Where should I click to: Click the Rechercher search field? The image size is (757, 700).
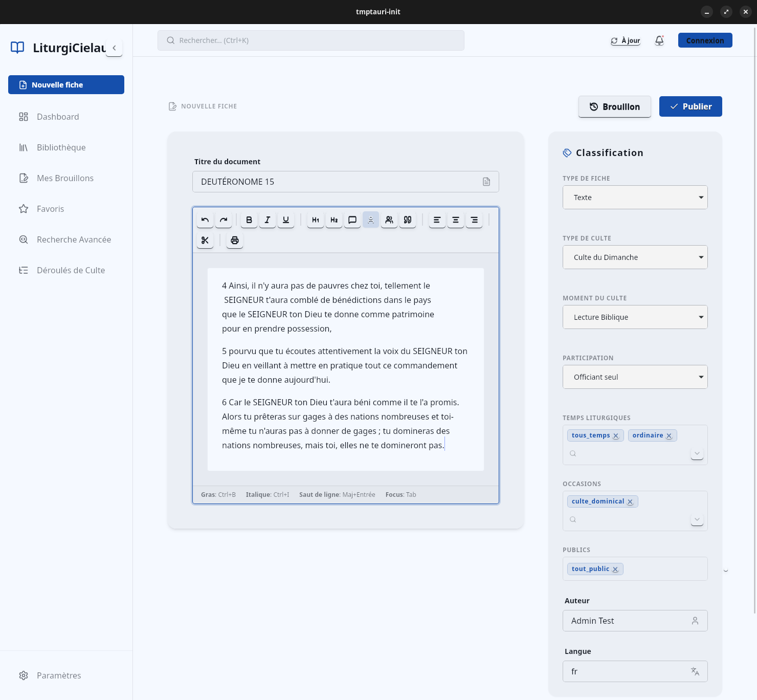tap(310, 40)
